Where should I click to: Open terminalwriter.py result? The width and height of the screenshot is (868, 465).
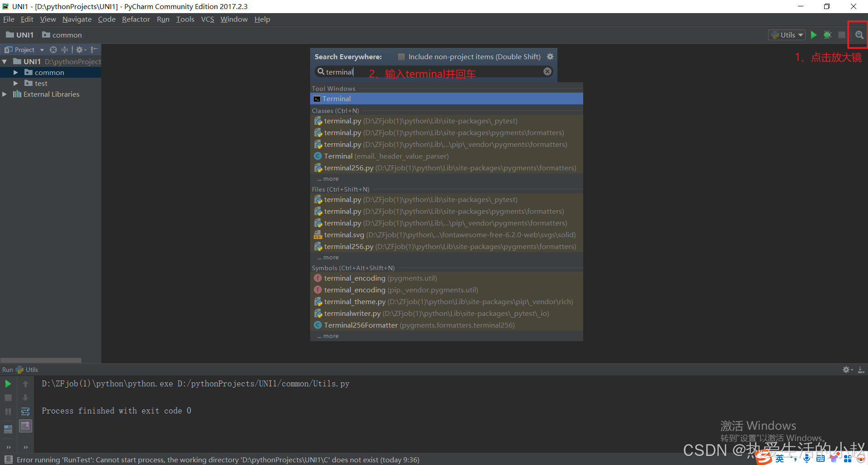447,314
